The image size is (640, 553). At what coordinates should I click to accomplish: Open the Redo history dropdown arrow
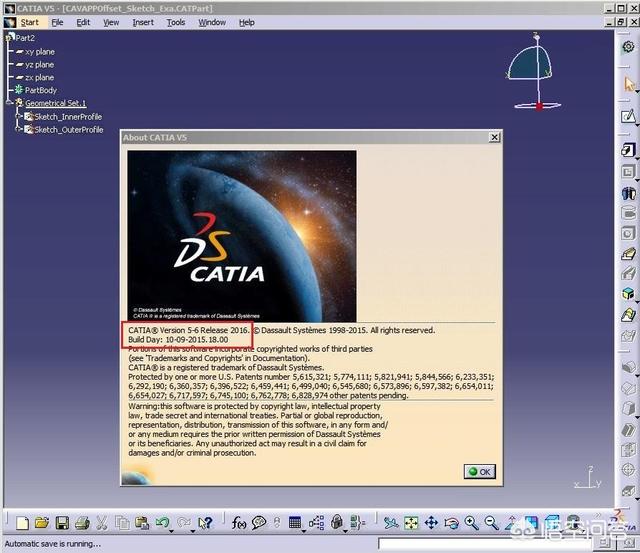tap(192, 531)
